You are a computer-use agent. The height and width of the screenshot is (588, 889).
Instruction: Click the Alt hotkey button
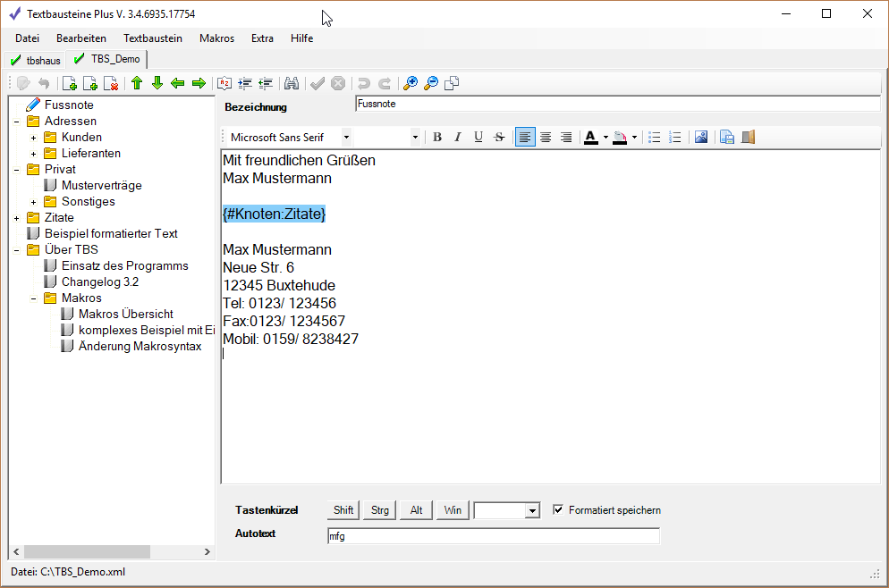pos(416,510)
